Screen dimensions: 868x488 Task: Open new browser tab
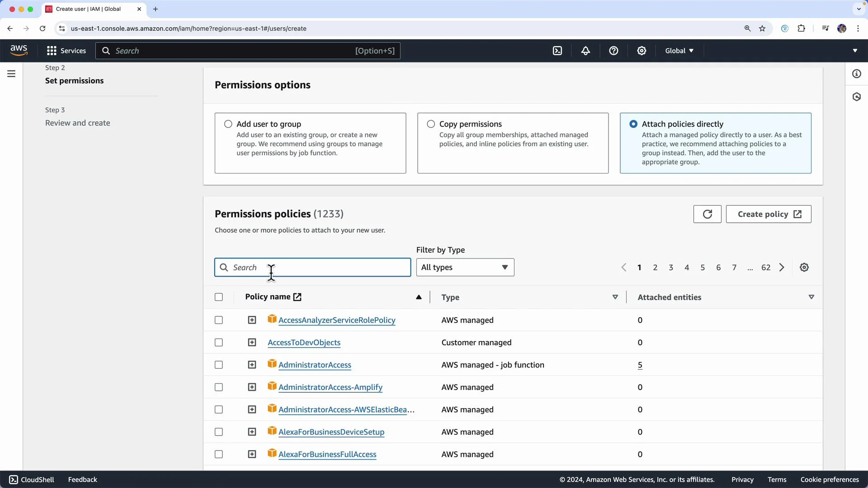(156, 9)
